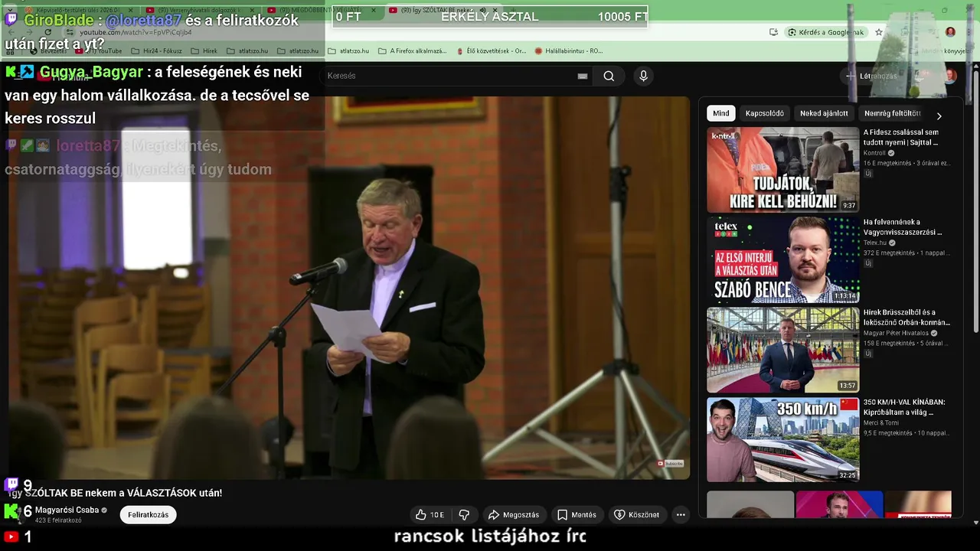The image size is (980, 551).
Task: Open the Magyar Péter Hivatalos channel name
Action: (x=896, y=333)
